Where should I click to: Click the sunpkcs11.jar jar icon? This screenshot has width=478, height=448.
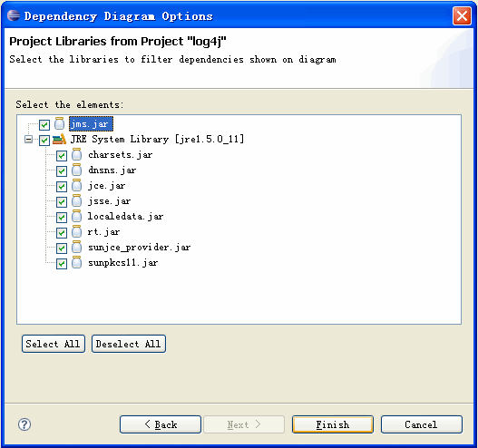[x=76, y=263]
